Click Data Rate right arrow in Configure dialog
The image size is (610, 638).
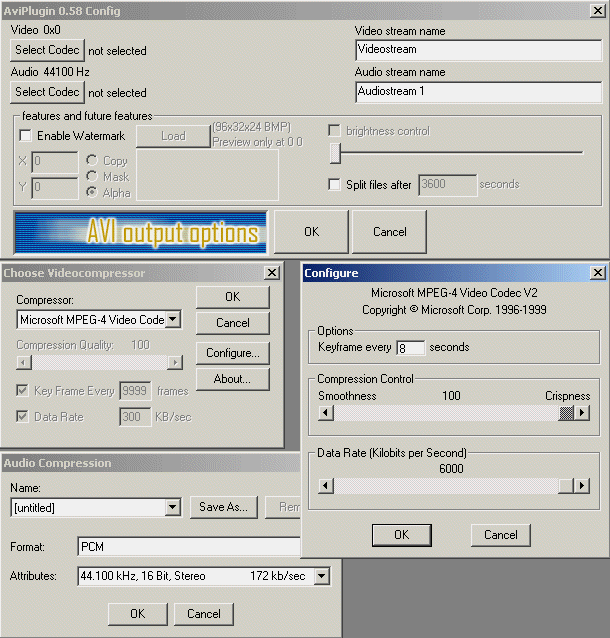tap(582, 486)
